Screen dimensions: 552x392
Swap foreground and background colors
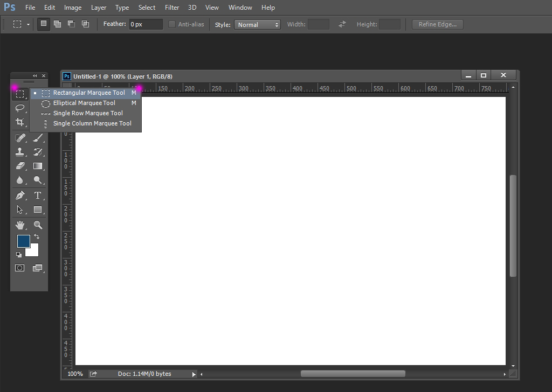click(x=37, y=236)
